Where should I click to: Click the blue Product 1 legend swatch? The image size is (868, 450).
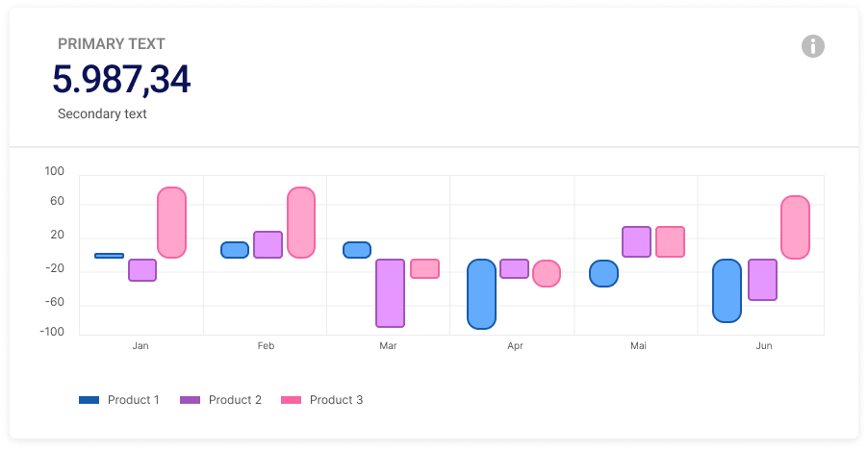89,400
